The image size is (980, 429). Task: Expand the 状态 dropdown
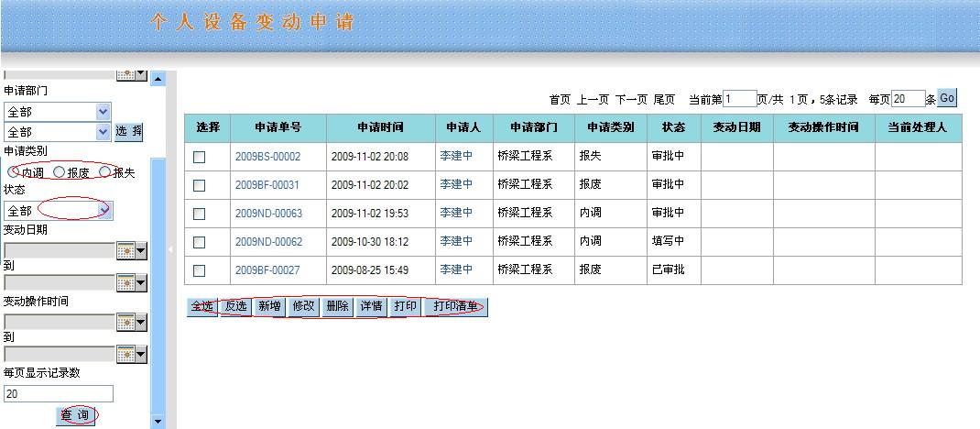point(103,211)
